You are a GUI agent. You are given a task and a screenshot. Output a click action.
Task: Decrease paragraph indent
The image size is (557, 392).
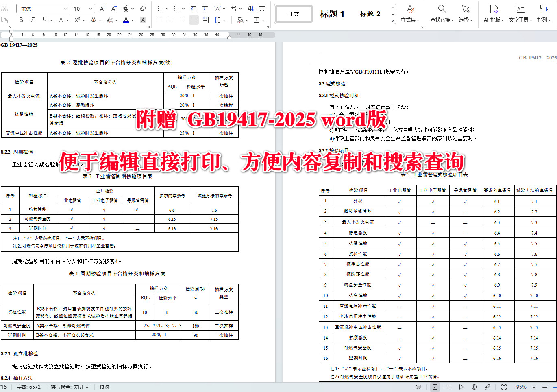(x=194, y=9)
